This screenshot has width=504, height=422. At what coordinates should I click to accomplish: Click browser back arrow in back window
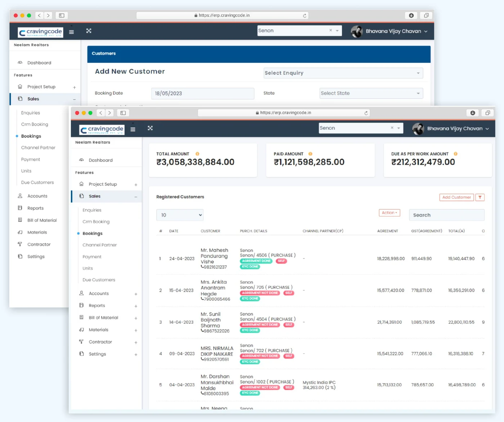(x=39, y=15)
